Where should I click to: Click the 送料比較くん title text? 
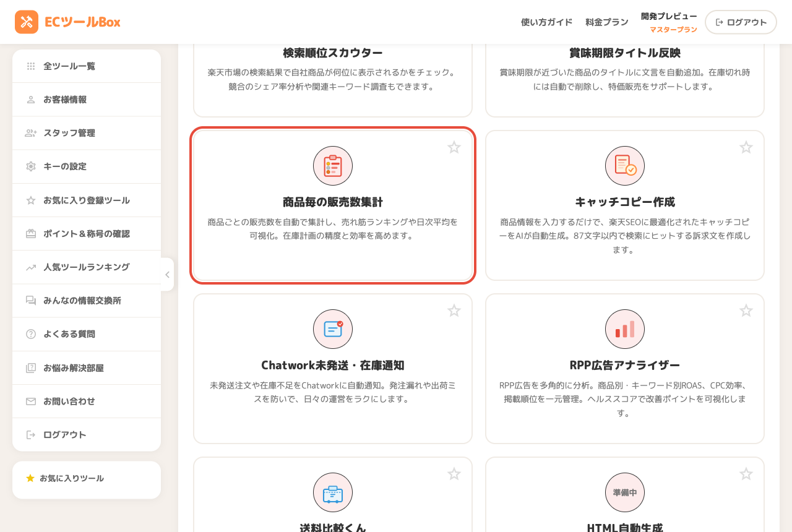tap(333, 528)
